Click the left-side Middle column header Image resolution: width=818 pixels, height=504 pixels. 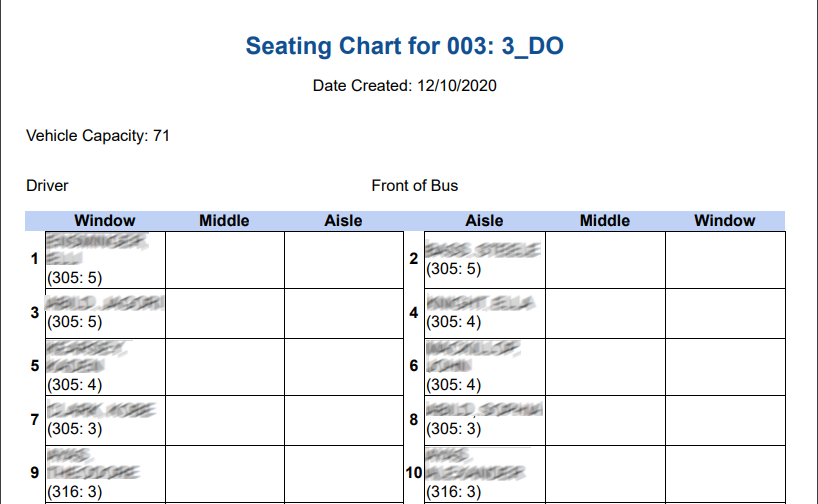click(224, 221)
